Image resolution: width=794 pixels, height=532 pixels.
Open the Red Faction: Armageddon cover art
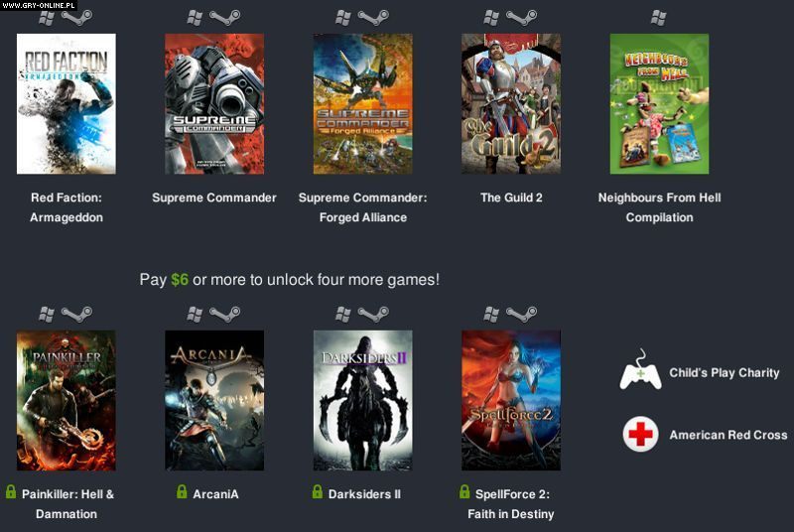pos(66,104)
